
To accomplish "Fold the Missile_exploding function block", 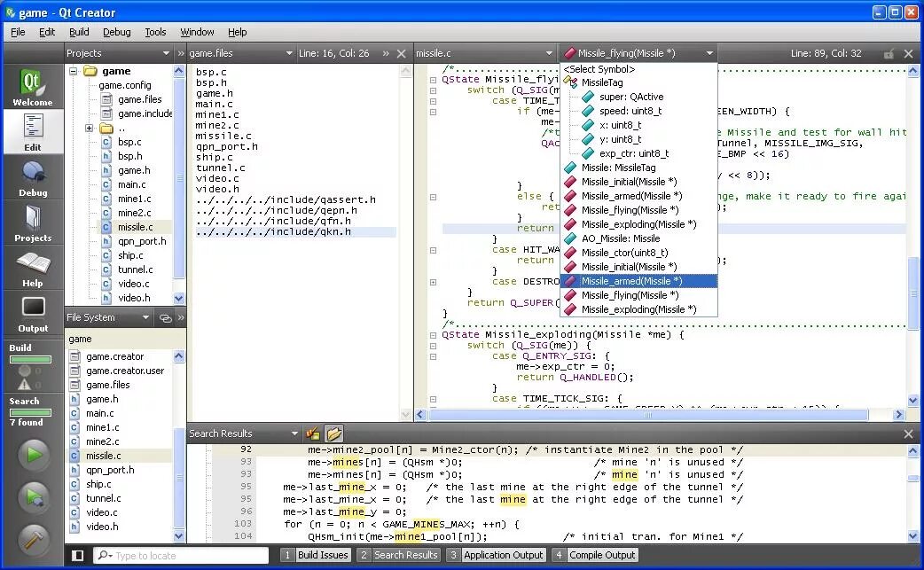I will 433,335.
